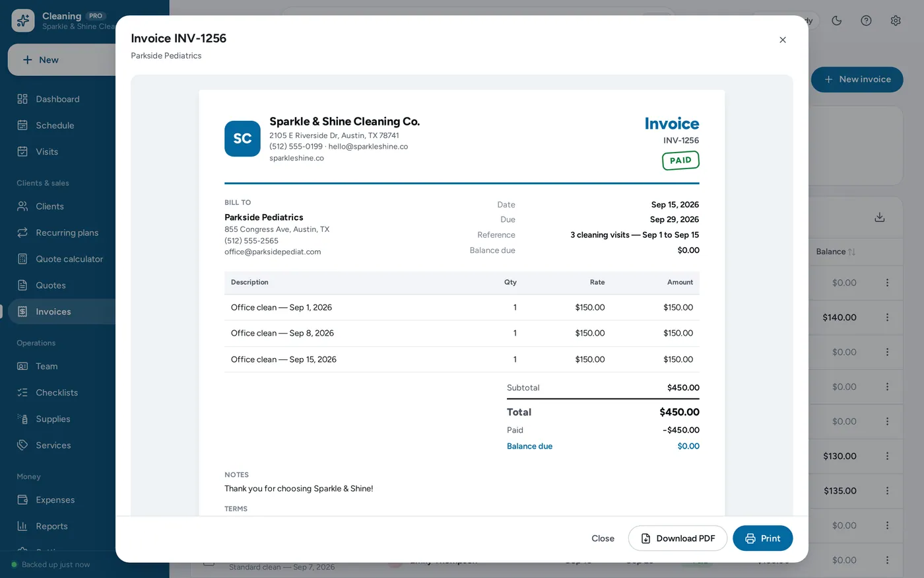Click the reference text '3 cleaning visits — Sep 1 to Sep 15'
Image resolution: width=924 pixels, height=578 pixels.
[x=635, y=235]
